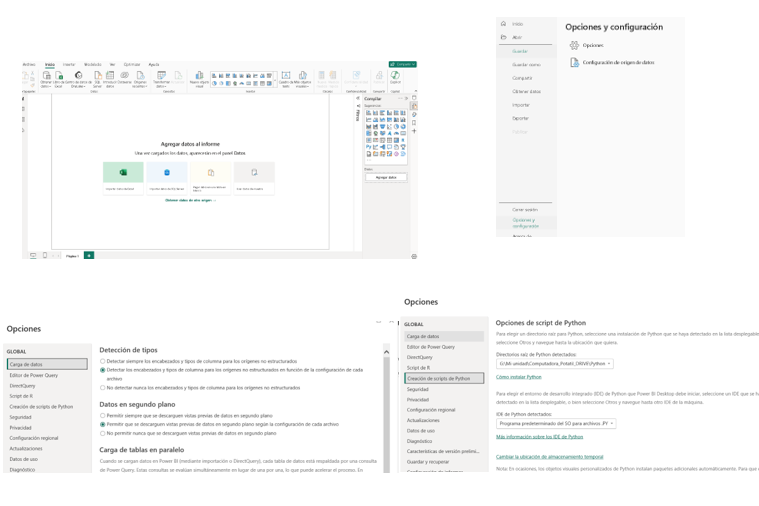
Task: Click the paste data card on canvas
Action: pyautogui.click(x=211, y=178)
